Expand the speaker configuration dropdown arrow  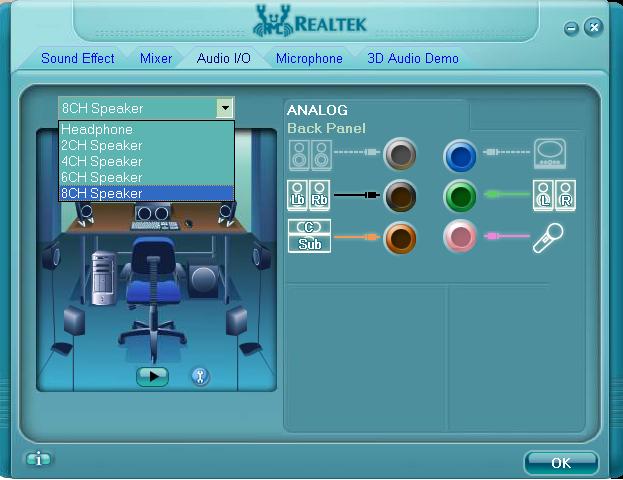(225, 108)
